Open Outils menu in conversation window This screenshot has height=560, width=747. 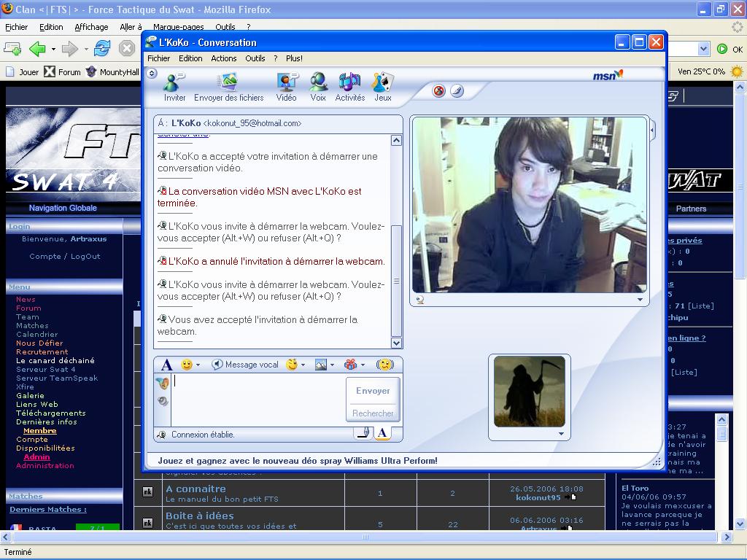[255, 58]
